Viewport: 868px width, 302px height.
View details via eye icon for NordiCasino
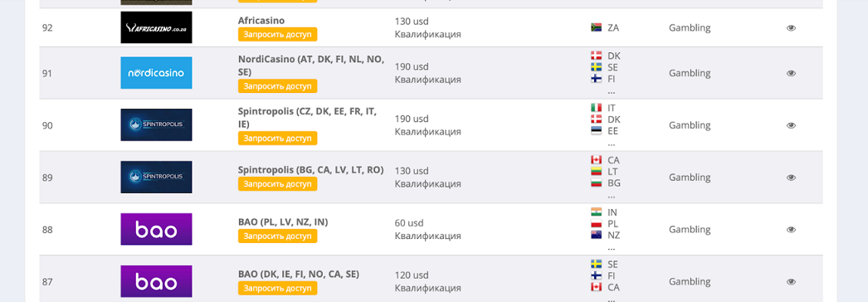pyautogui.click(x=791, y=73)
